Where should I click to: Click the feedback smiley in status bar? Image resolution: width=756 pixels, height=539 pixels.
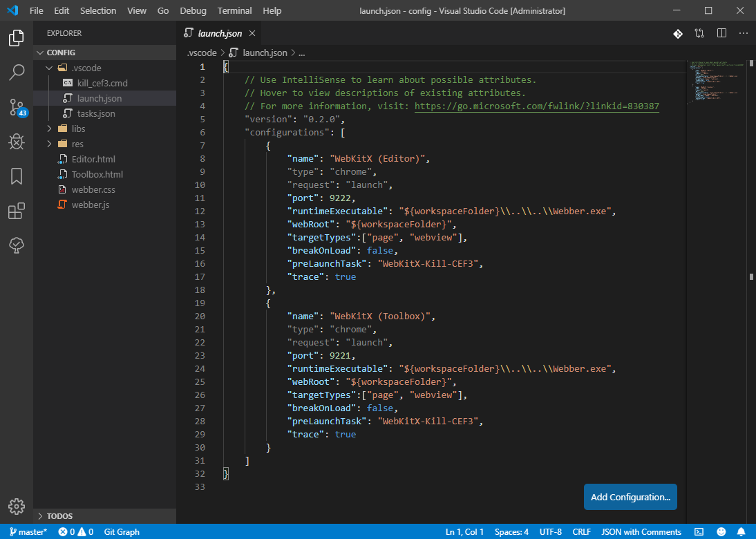pyautogui.click(x=721, y=532)
